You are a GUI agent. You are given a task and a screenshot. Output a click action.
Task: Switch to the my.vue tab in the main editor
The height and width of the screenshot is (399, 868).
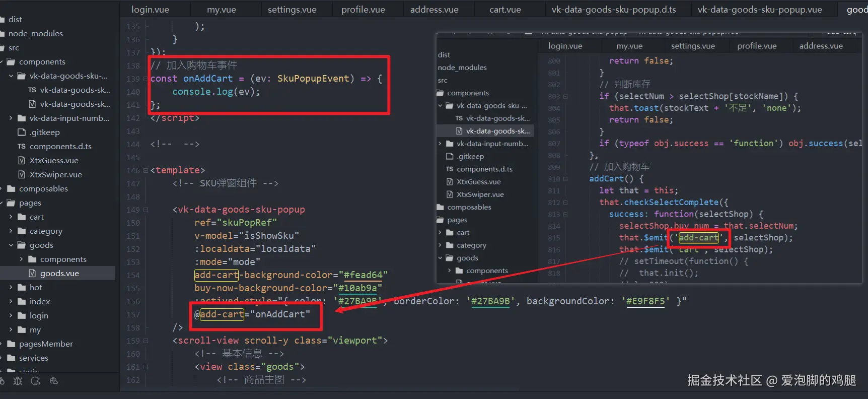click(222, 10)
